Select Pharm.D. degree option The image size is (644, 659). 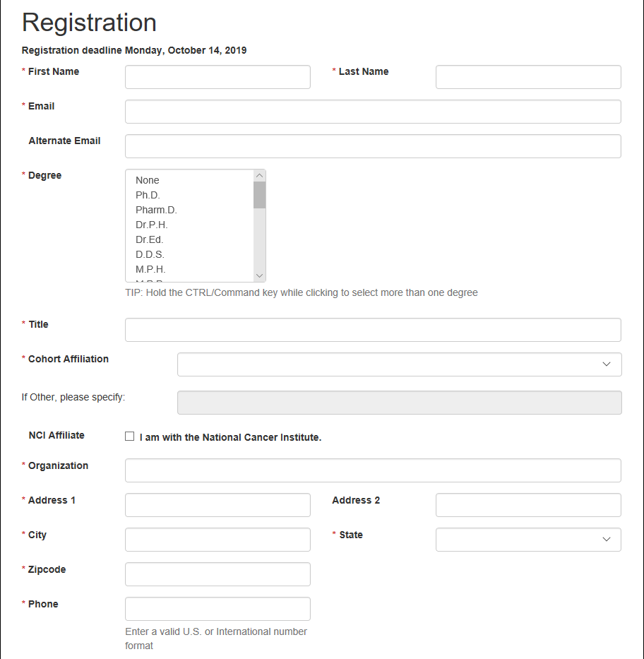(156, 210)
